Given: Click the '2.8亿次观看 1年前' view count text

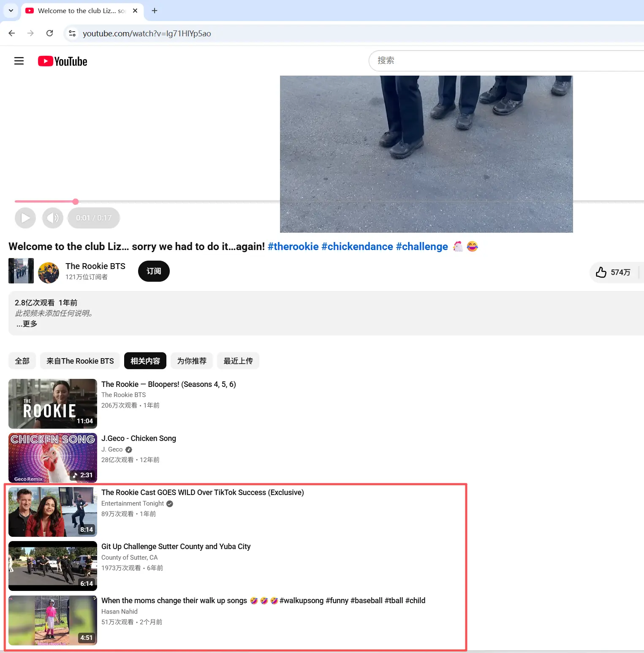Looking at the screenshot, I should click(x=46, y=303).
